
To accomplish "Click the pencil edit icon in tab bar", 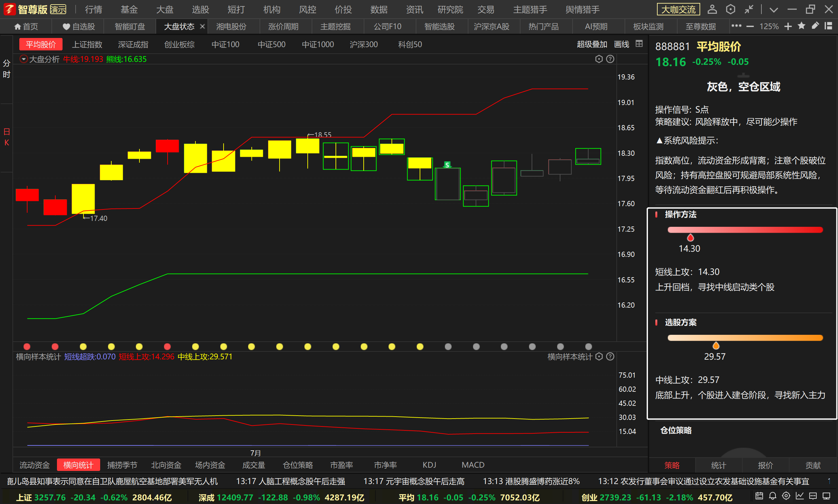I will (815, 26).
